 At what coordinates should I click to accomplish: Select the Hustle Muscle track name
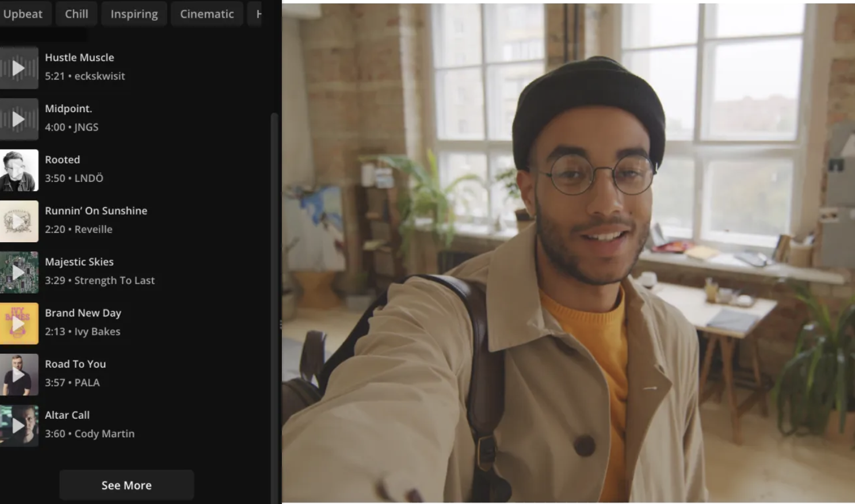[x=79, y=58]
